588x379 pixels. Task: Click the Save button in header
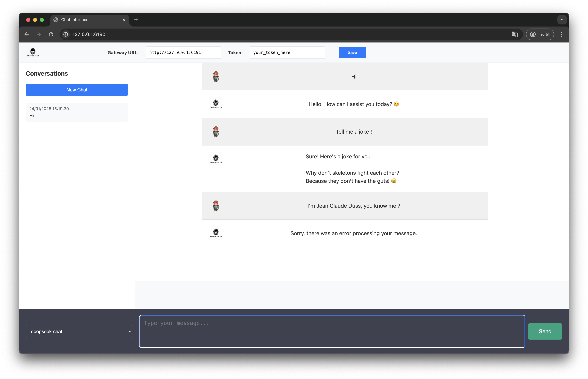click(352, 52)
